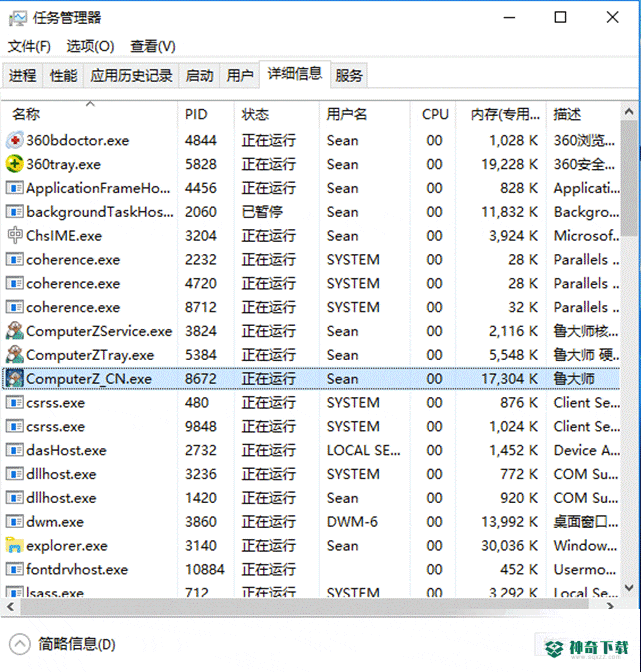Click the 360bdoctor.exe process icon
This screenshot has width=641, height=672.
tap(15, 140)
